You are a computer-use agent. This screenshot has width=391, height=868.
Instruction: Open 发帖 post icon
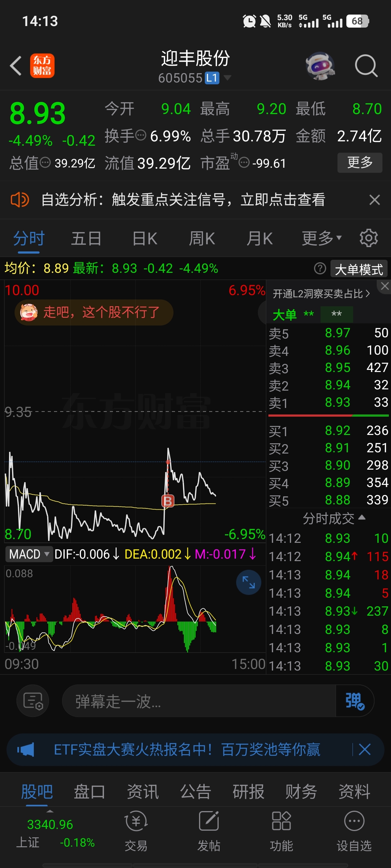[209, 832]
